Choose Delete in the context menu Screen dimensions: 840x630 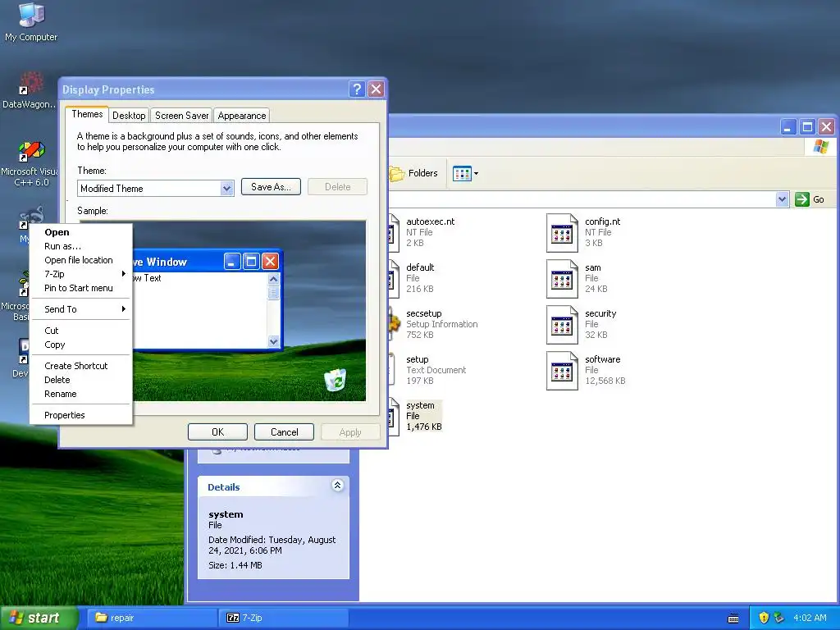coord(80,380)
